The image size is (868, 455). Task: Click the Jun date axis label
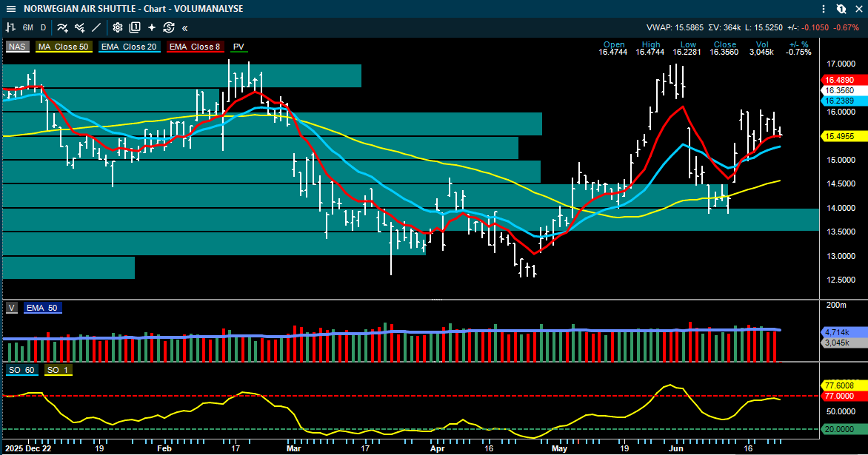[676, 448]
